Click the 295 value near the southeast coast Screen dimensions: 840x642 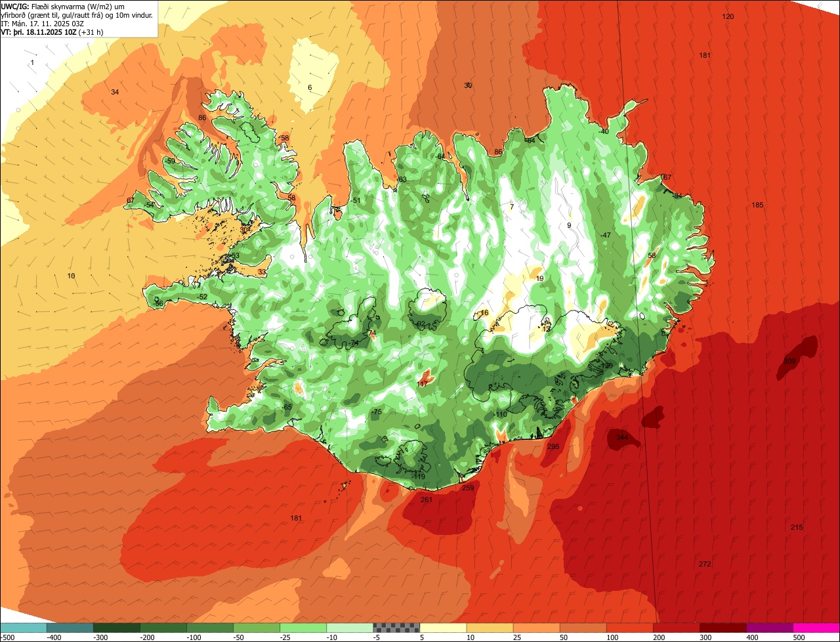click(x=553, y=446)
